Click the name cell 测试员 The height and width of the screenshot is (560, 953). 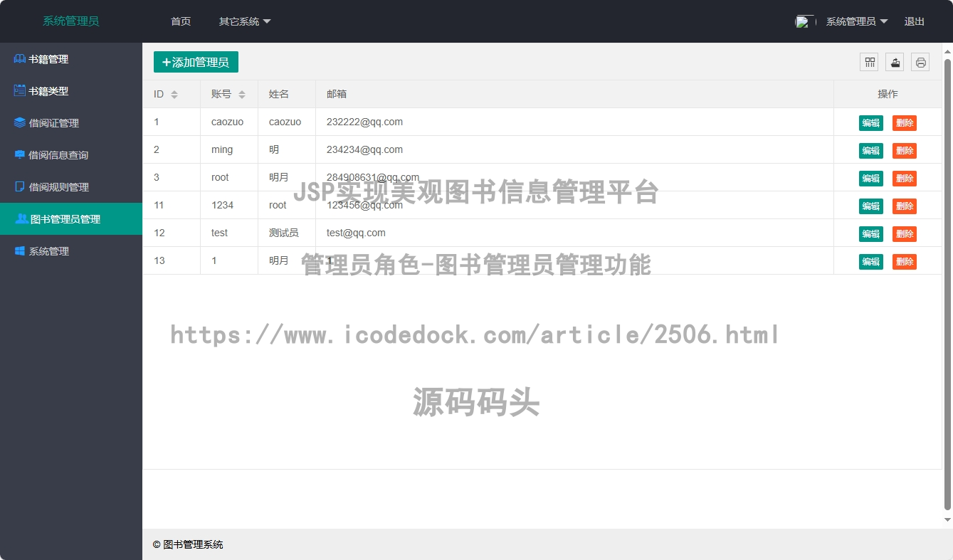(x=287, y=233)
